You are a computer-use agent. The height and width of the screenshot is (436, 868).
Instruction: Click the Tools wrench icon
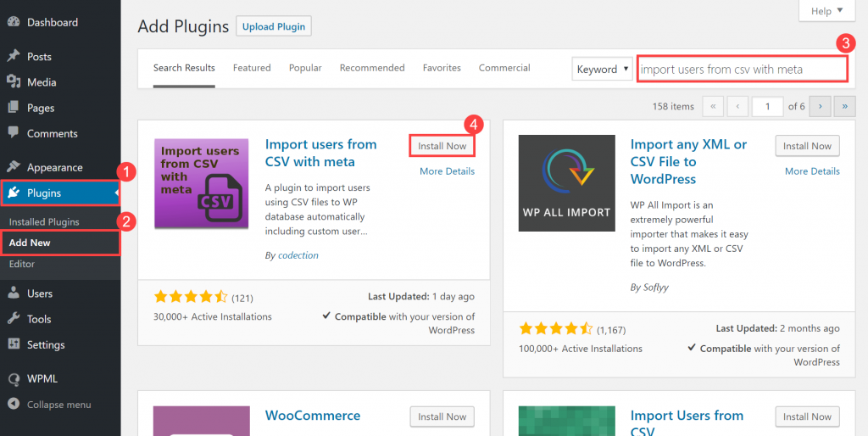coord(14,319)
